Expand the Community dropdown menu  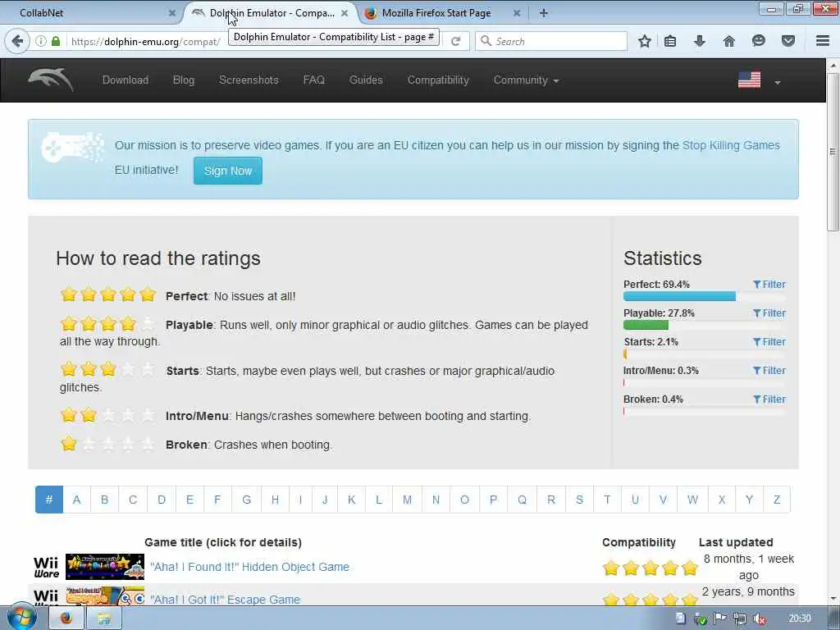[x=526, y=80]
